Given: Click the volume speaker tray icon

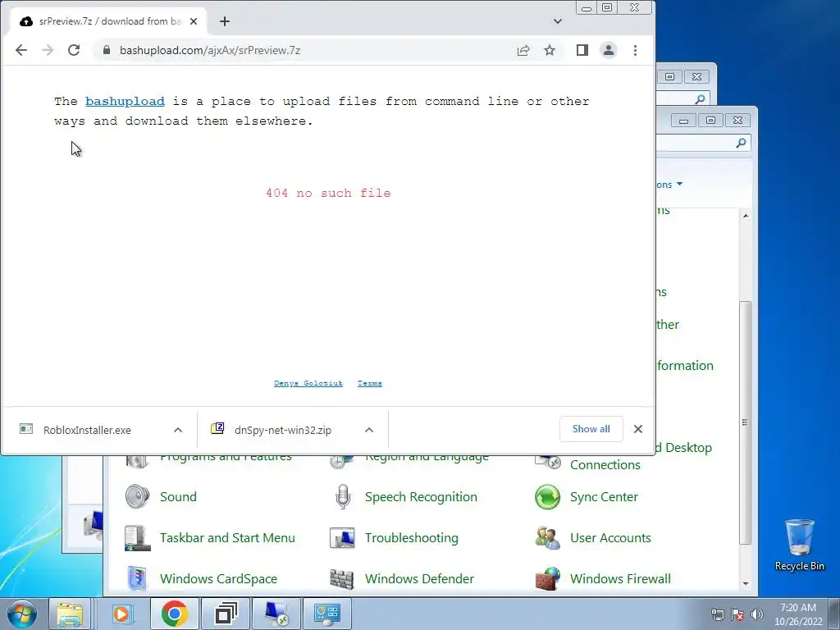Looking at the screenshot, I should pos(757,614).
